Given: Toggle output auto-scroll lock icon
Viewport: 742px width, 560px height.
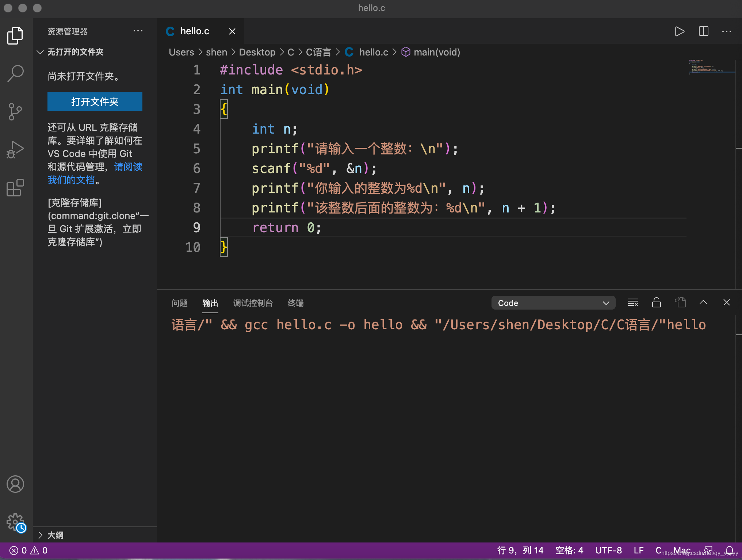Looking at the screenshot, I should click(656, 303).
